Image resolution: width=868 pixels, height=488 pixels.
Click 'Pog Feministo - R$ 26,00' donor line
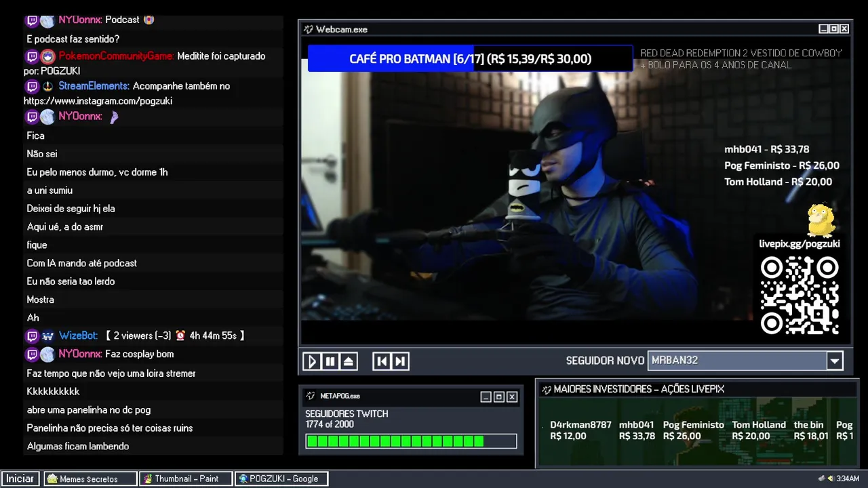coord(781,166)
